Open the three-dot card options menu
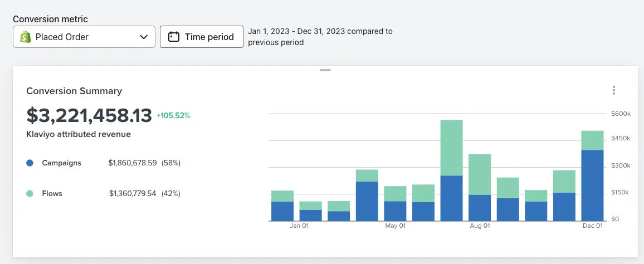Viewport: 644px width, 264px height. pyautogui.click(x=613, y=90)
